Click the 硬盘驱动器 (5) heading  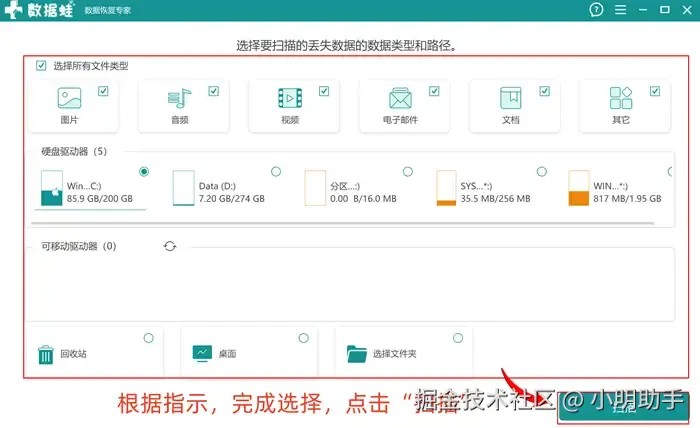74,152
